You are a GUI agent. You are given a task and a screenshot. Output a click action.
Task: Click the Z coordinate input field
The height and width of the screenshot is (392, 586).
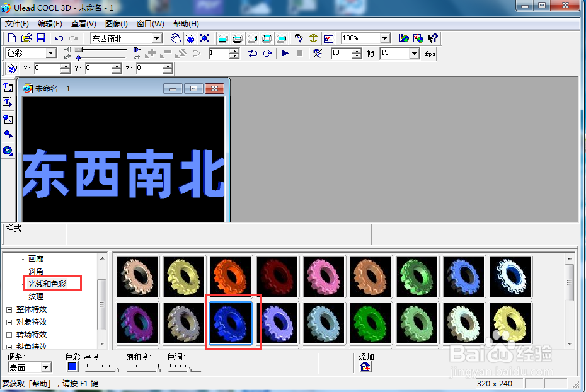coord(150,69)
